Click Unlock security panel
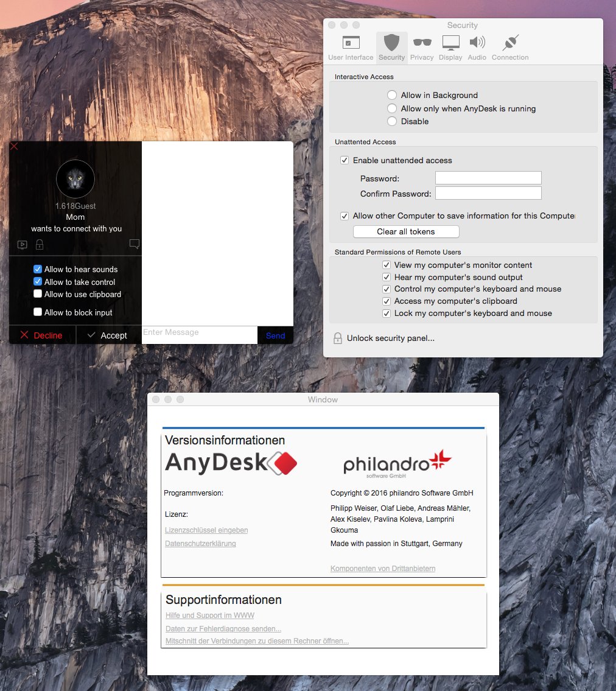Viewport: 616px width, 691px height. (x=390, y=338)
